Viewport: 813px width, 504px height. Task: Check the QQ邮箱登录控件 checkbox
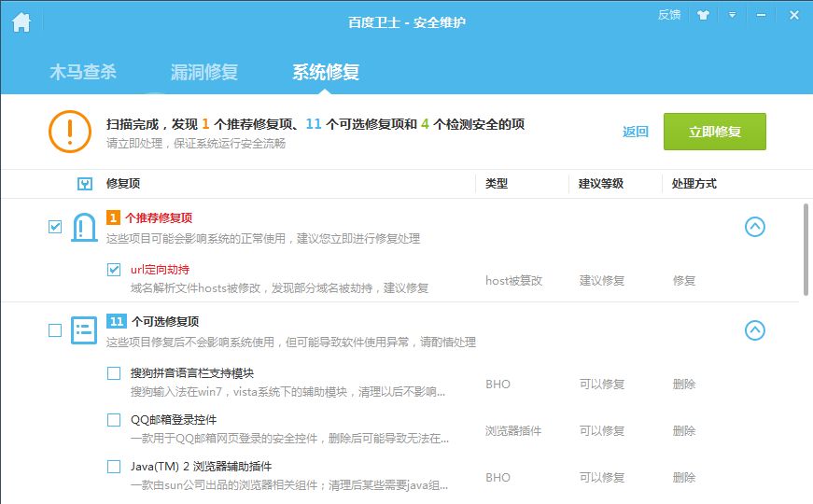pyautogui.click(x=114, y=420)
